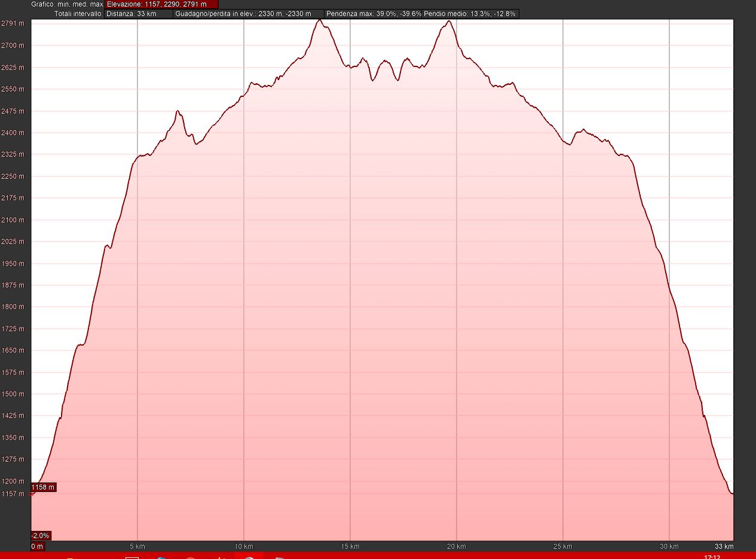Click the second summit peak before 20 km
756x559 pixels.
[x=448, y=22]
